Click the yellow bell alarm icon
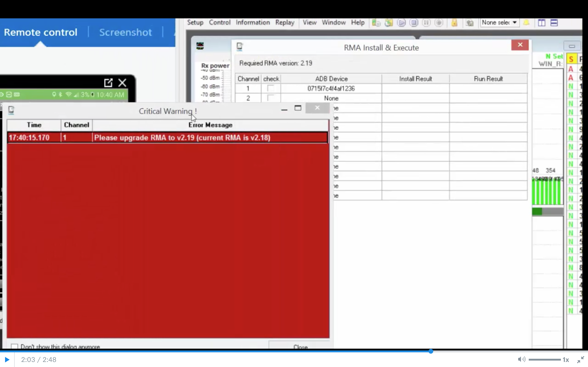 (526, 23)
